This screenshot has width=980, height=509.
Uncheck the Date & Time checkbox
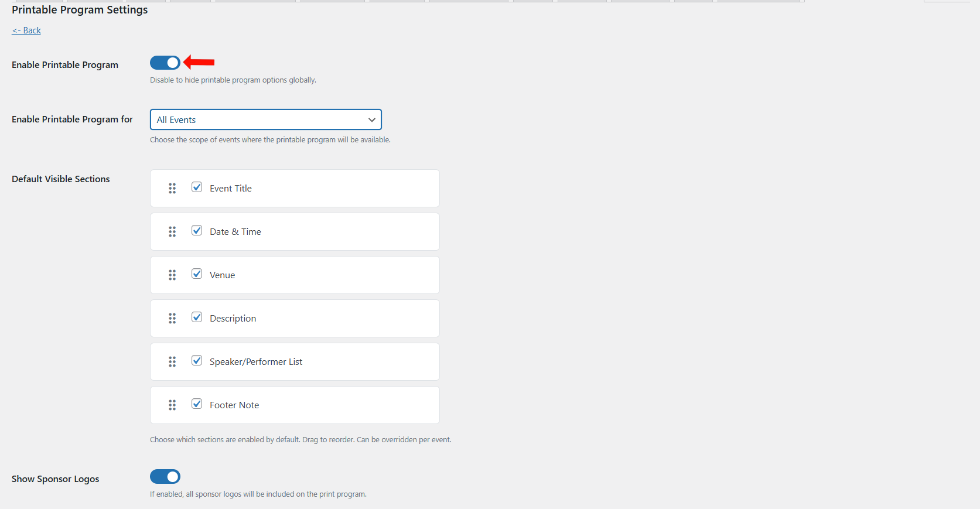tap(197, 231)
